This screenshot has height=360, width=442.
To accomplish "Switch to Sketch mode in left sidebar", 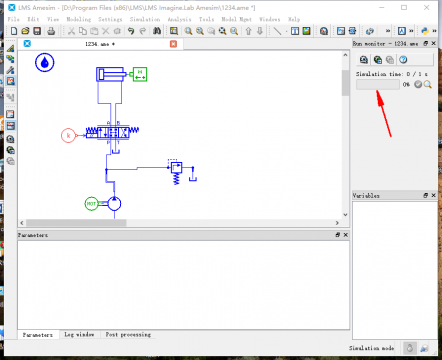I will pos(10,49).
